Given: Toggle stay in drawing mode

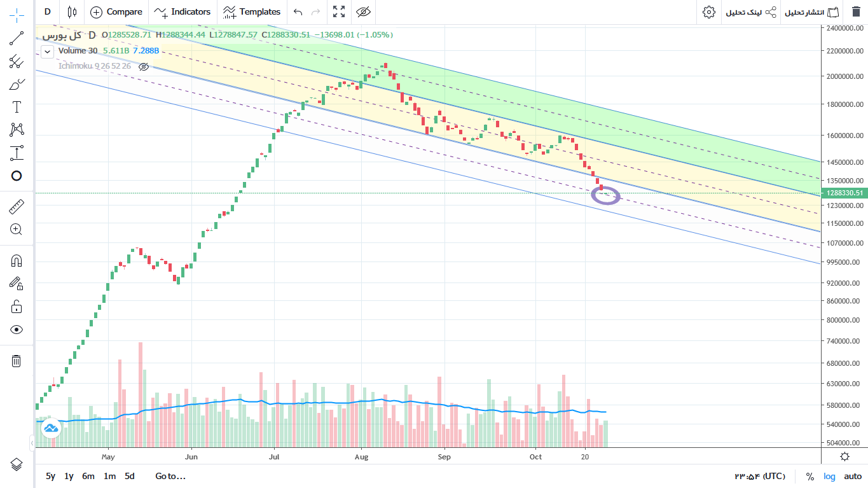Looking at the screenshot, I should (x=17, y=283).
